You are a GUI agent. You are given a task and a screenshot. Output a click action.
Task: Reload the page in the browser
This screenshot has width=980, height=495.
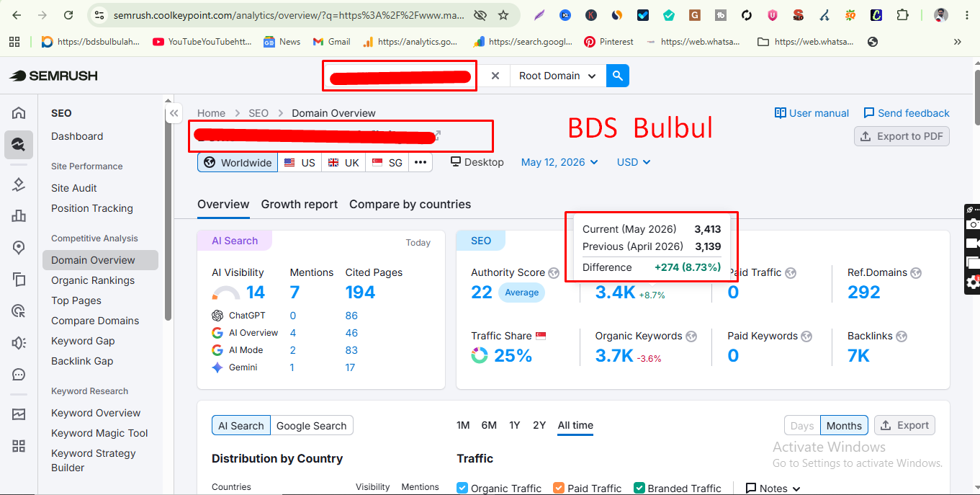[68, 15]
